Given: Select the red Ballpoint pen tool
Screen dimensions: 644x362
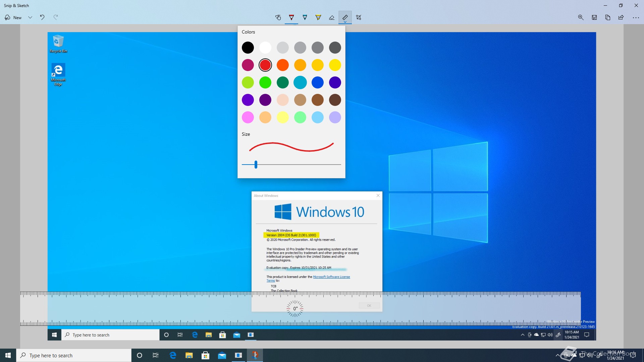Looking at the screenshot, I should coord(291,17).
